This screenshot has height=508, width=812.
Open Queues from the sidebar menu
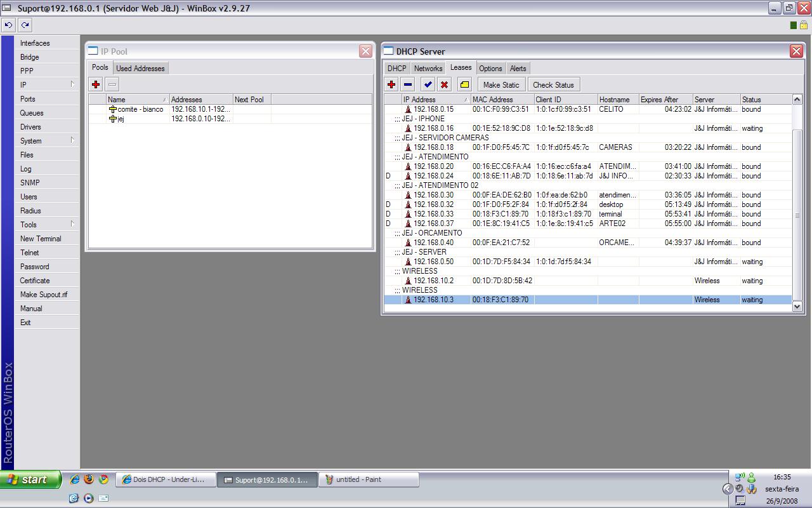46,112
